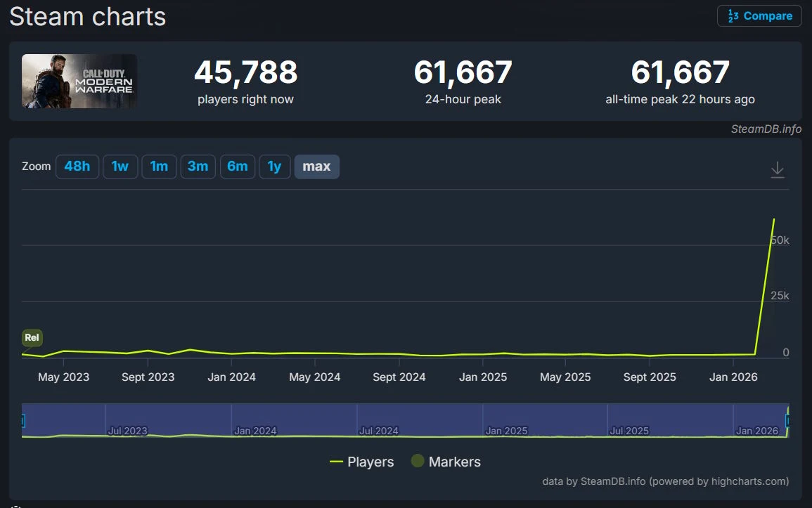Click the comparison icon inside the Compare button
Image resolution: width=812 pixels, height=508 pixels.
point(734,15)
